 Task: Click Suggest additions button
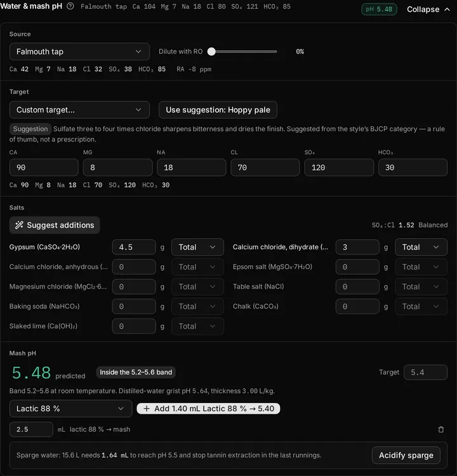55,225
